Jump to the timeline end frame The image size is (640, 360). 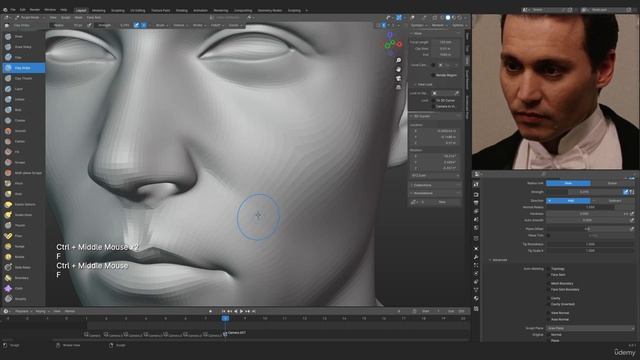click(253, 311)
